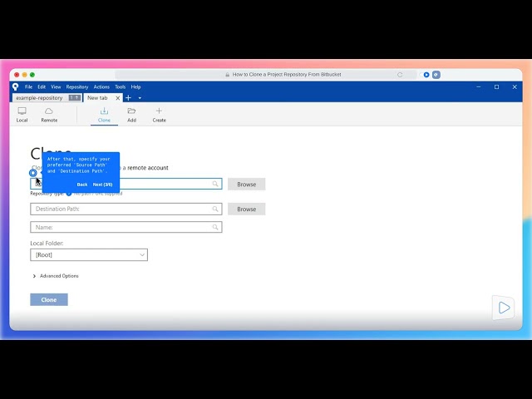Click the macOS green fullscreen dot
The image size is (532, 399).
point(32,75)
